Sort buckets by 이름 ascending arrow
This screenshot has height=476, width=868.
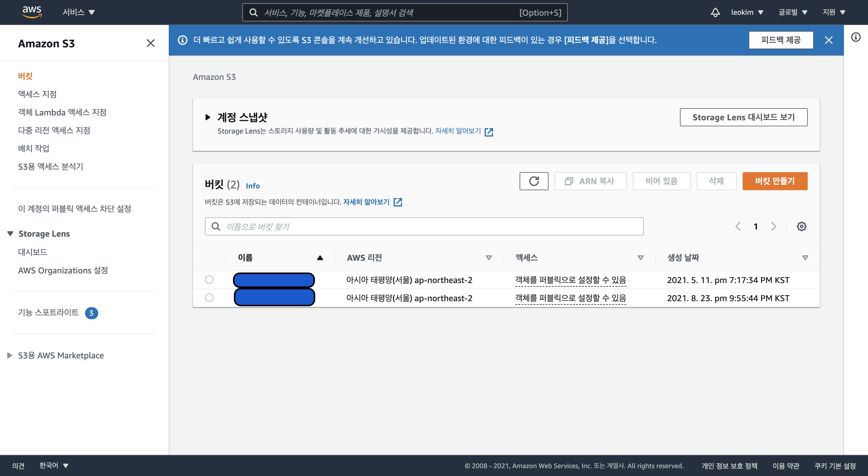pyautogui.click(x=320, y=258)
